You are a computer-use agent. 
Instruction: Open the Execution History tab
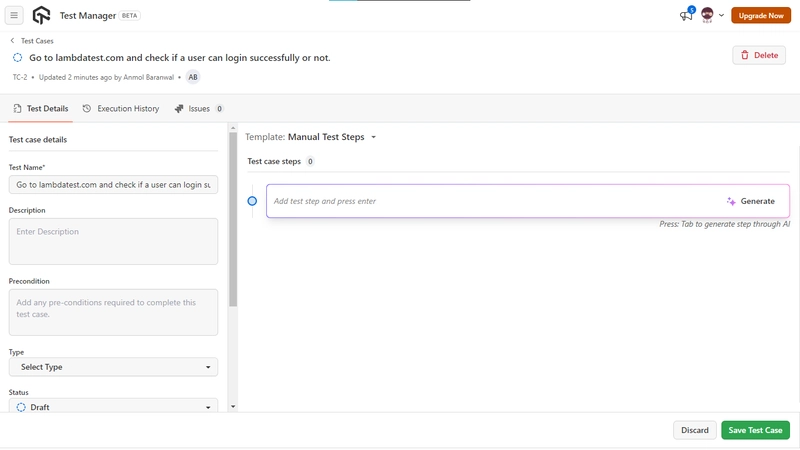pos(121,109)
